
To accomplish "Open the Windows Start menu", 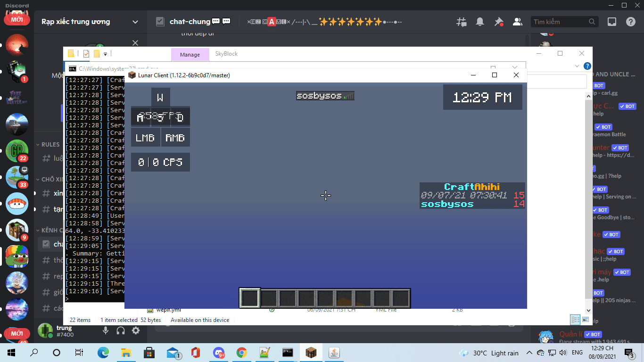I will click(x=11, y=353).
